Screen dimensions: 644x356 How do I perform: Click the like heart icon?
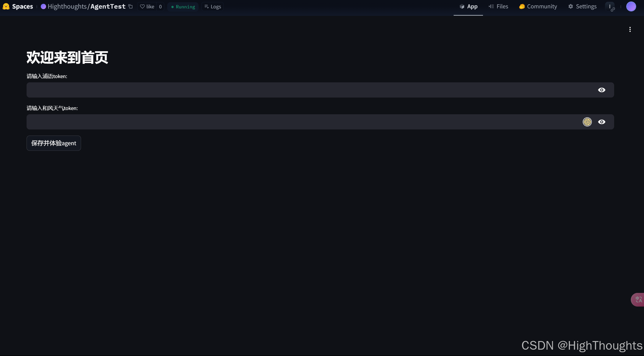pyautogui.click(x=143, y=7)
